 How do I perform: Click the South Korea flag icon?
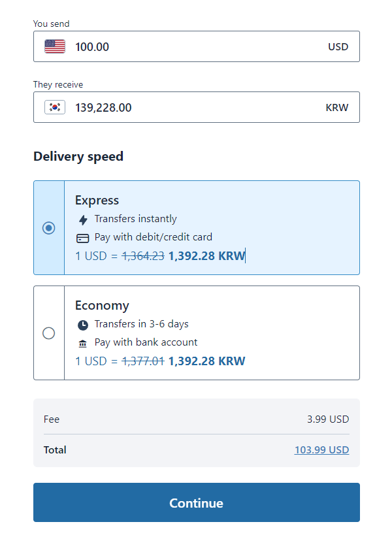pyautogui.click(x=55, y=107)
